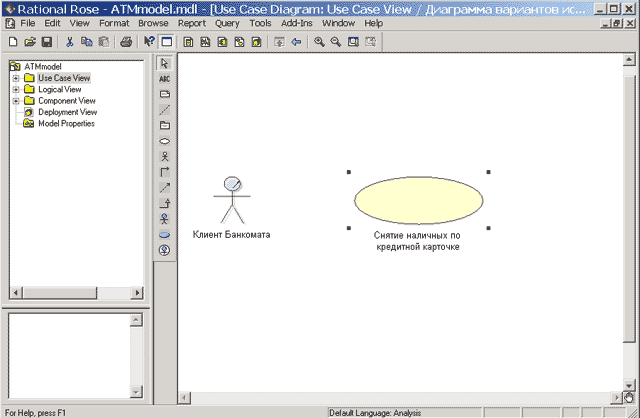
Task: Select the Снятие наличных use case ellipse
Action: (418, 200)
